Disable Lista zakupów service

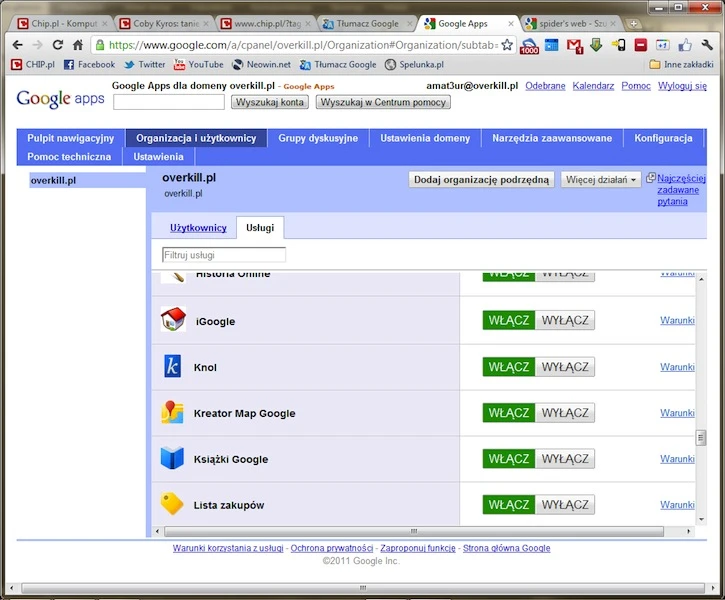(565, 505)
